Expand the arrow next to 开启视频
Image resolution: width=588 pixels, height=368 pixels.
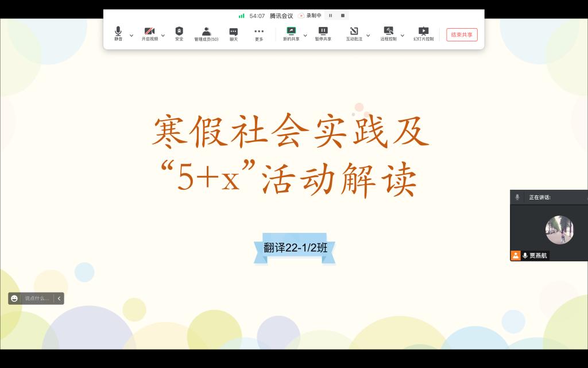tap(163, 35)
